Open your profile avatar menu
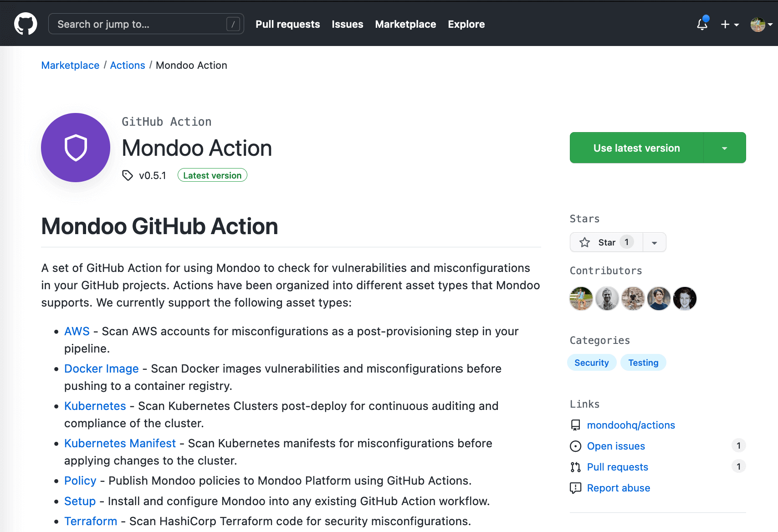Viewport: 778px width, 532px height. 758,25
